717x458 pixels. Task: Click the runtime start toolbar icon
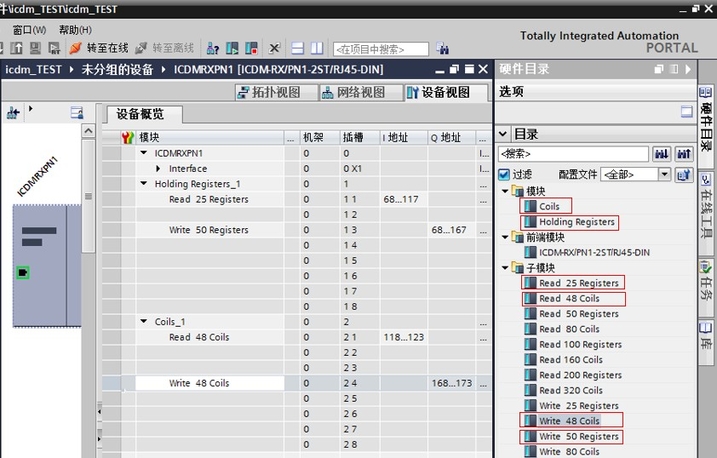click(54, 48)
